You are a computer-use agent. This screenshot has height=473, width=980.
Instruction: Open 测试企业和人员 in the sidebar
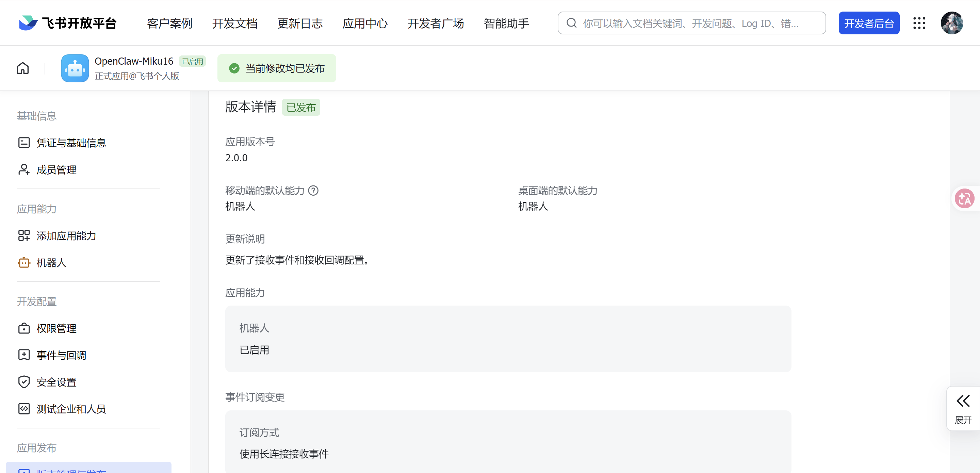pos(71,409)
